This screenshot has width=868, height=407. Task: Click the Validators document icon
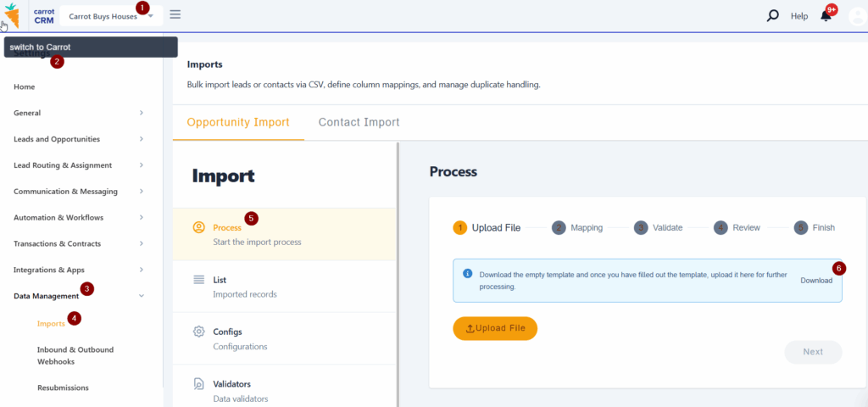[199, 384]
